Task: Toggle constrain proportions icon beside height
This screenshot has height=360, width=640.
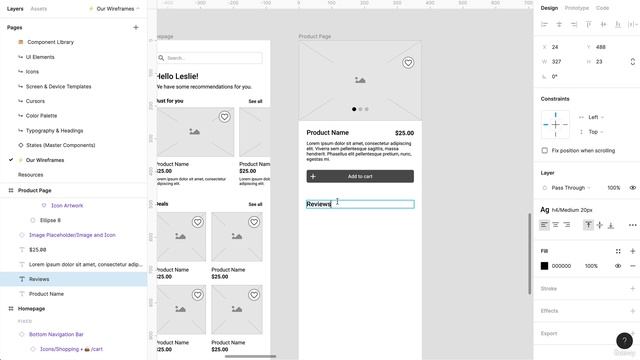Action: pos(633,62)
